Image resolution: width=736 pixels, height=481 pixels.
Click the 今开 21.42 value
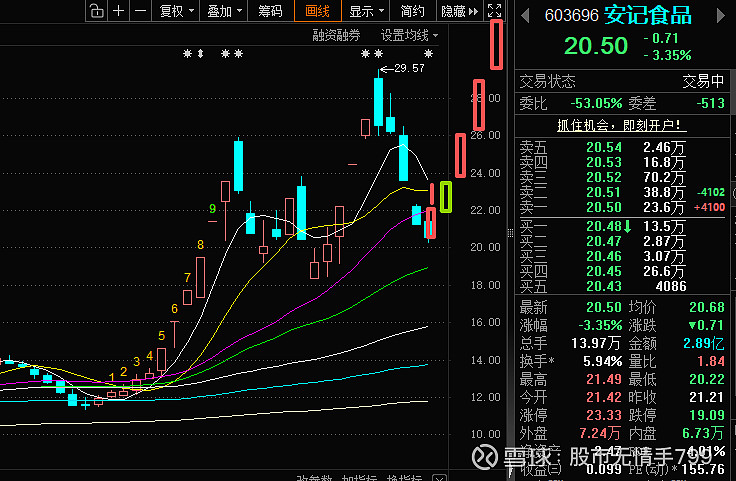tap(604, 397)
